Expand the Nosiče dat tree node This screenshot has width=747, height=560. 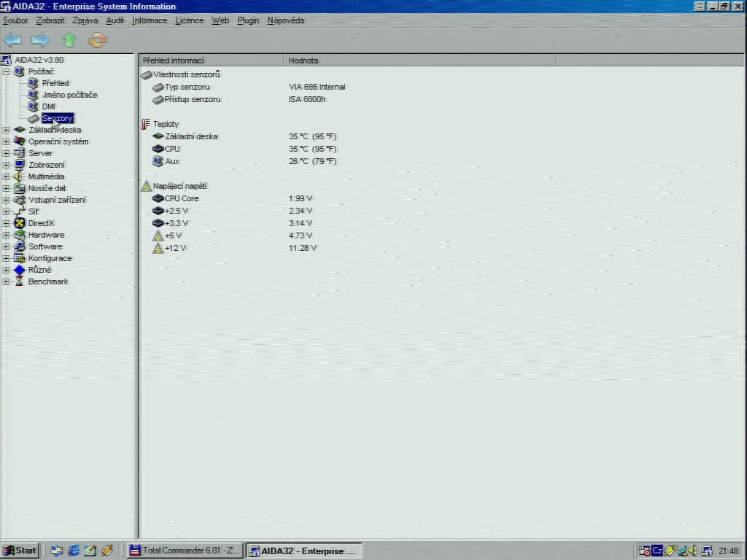6,188
